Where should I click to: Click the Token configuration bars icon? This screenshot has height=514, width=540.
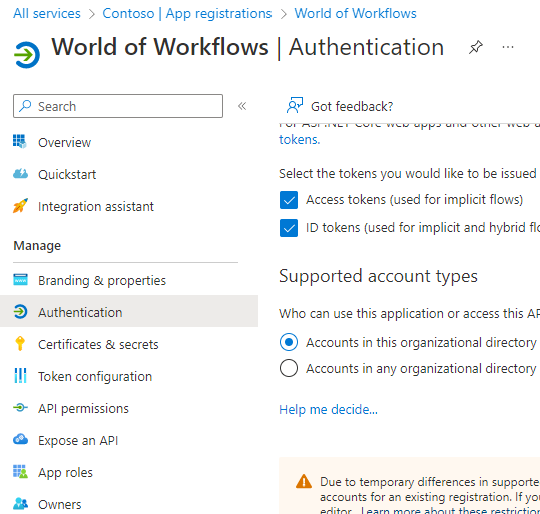[20, 376]
